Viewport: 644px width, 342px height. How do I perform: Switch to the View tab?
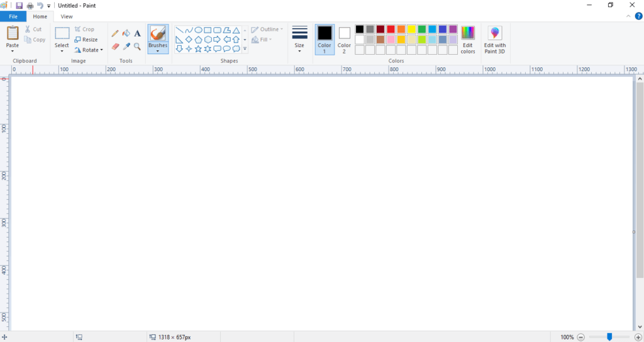pos(67,16)
